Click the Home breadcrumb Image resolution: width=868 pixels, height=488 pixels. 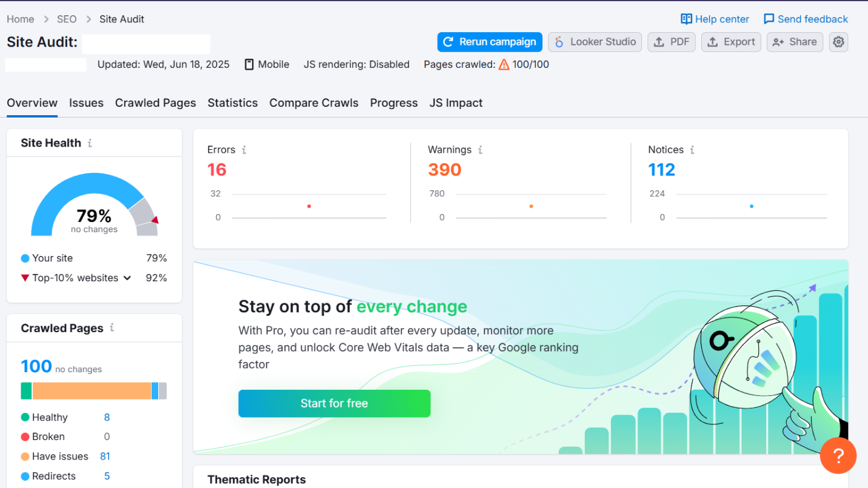pos(20,19)
